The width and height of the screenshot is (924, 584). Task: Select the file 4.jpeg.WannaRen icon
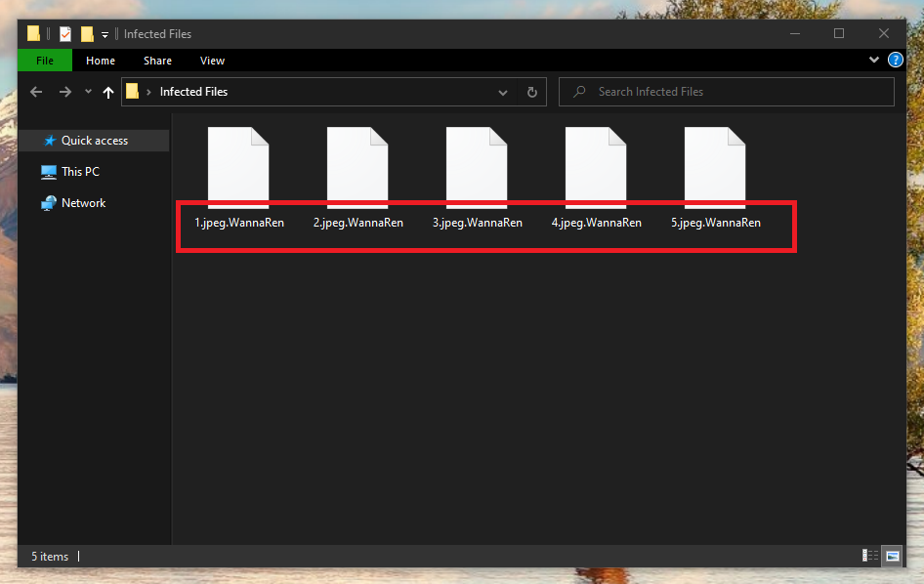(x=595, y=167)
